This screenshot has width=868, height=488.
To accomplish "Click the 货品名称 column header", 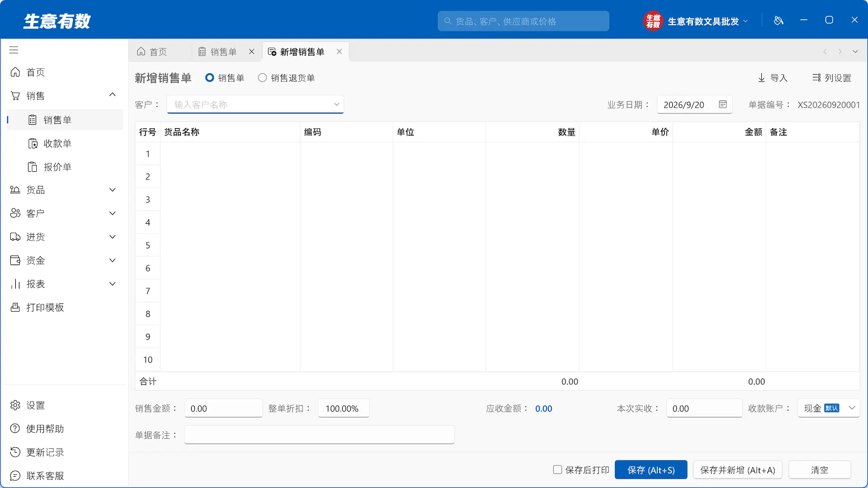I will pyautogui.click(x=231, y=132).
